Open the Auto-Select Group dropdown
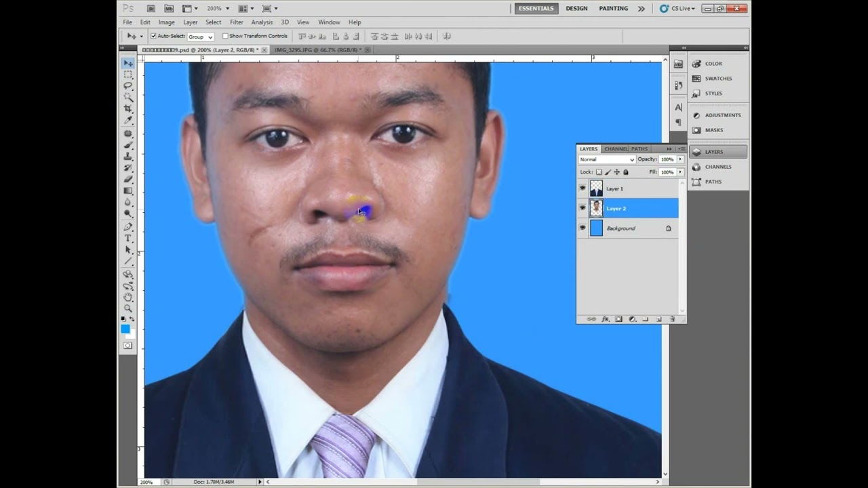The width and height of the screenshot is (868, 488). pos(201,37)
